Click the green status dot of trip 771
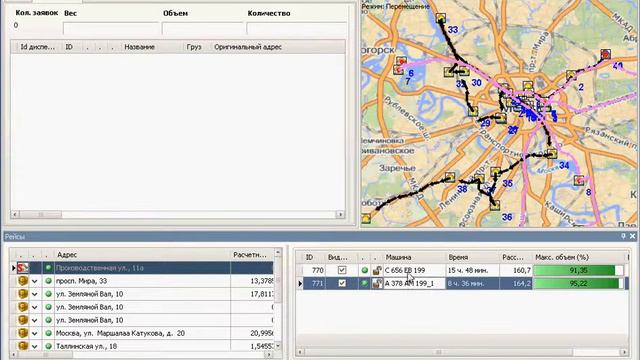Screen dimensions: 640x360 (x=364, y=283)
